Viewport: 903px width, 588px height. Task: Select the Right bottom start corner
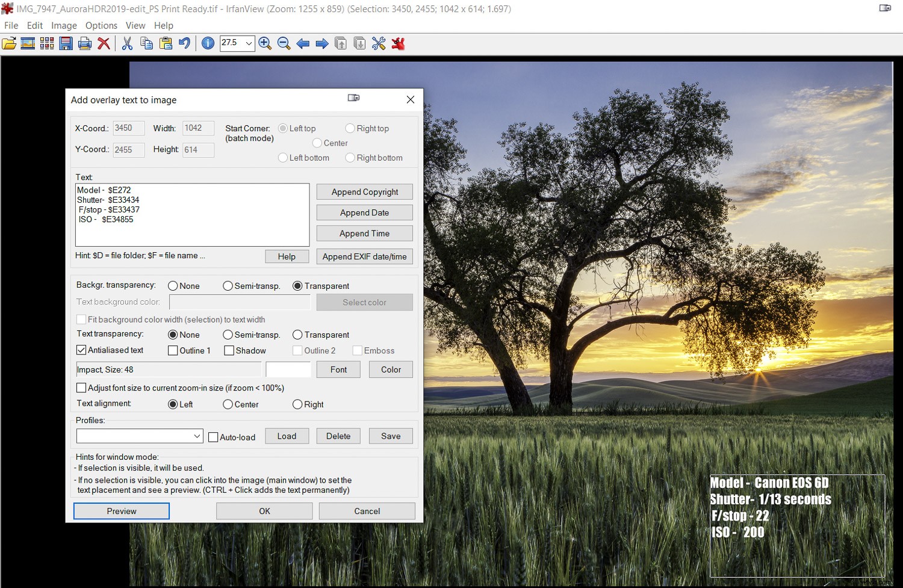click(x=350, y=158)
